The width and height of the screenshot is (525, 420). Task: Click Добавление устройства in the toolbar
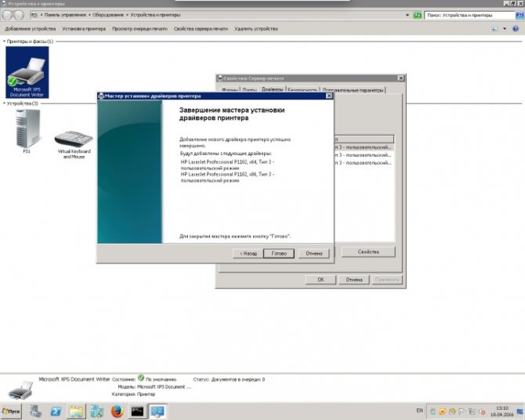point(30,28)
